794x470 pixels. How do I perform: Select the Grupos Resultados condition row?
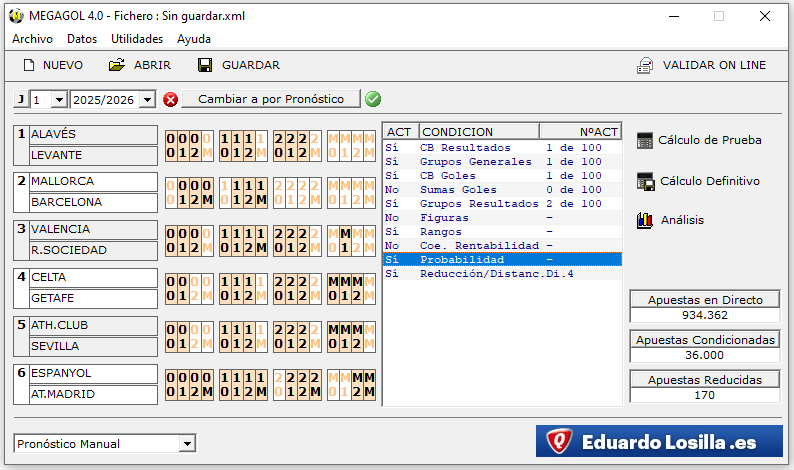(x=502, y=204)
